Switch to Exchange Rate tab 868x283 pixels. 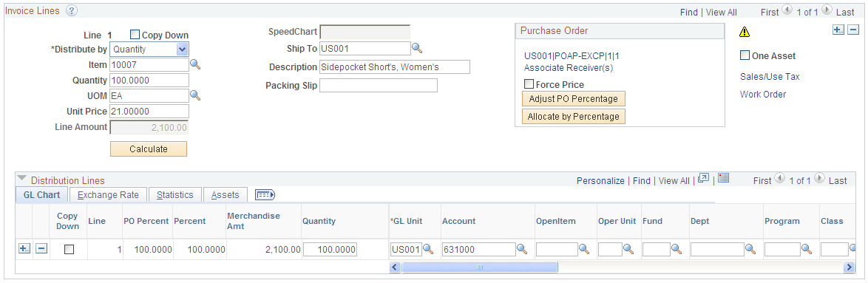pos(108,194)
